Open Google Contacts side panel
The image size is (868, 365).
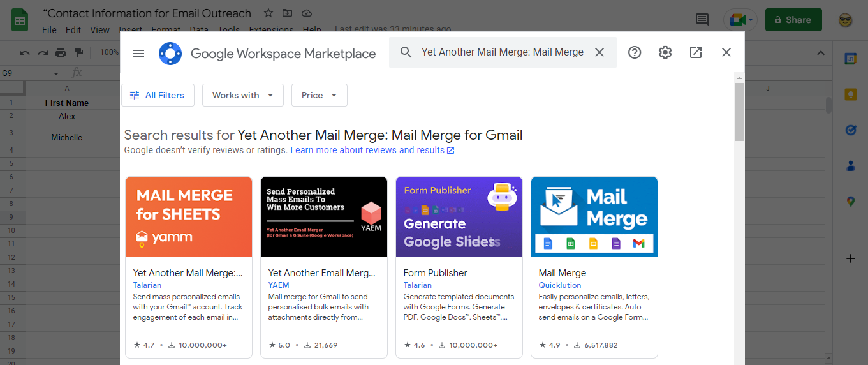click(x=850, y=166)
